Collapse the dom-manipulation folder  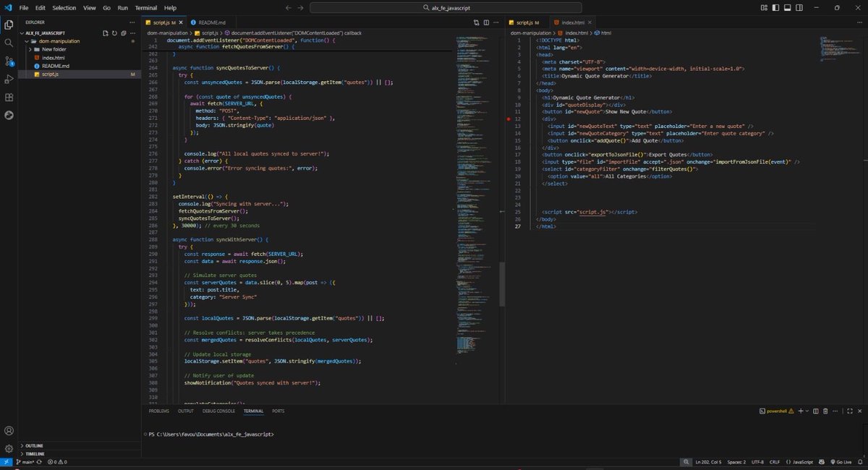(27, 41)
